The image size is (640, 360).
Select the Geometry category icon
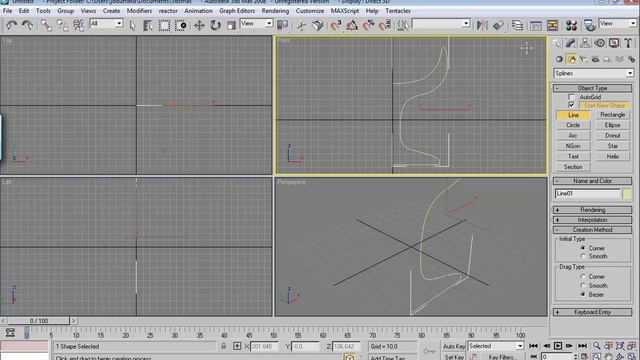pos(559,60)
